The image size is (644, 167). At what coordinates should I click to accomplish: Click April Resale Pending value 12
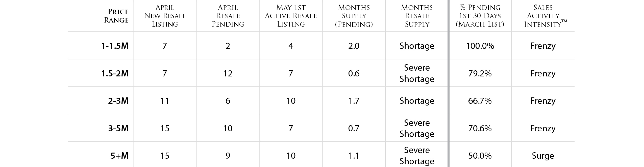coord(228,73)
